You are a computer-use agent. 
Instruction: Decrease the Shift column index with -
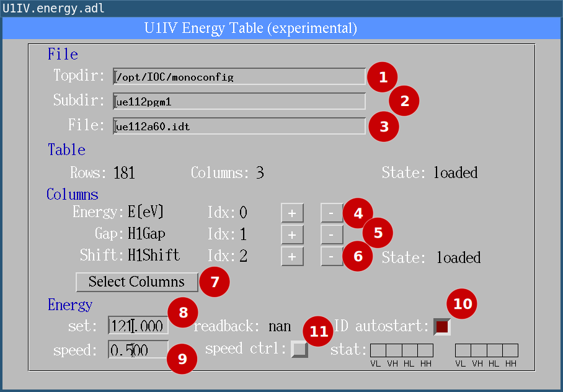pyautogui.click(x=331, y=256)
